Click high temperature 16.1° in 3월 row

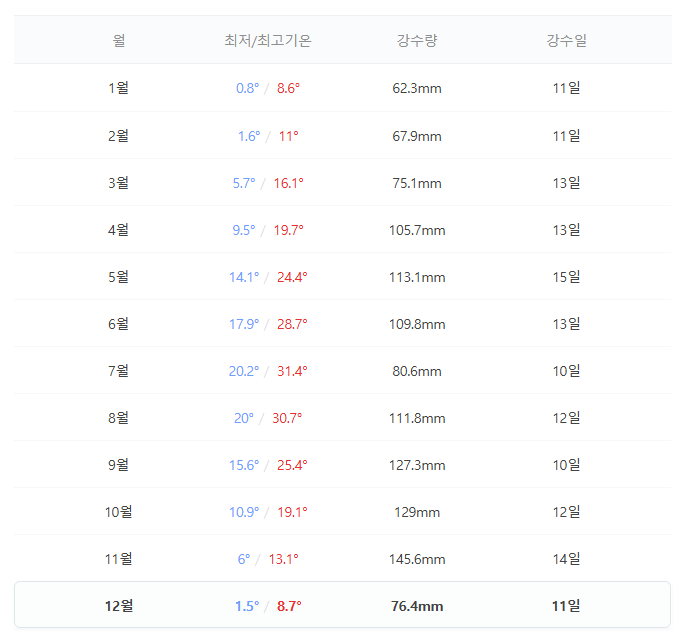tap(288, 183)
